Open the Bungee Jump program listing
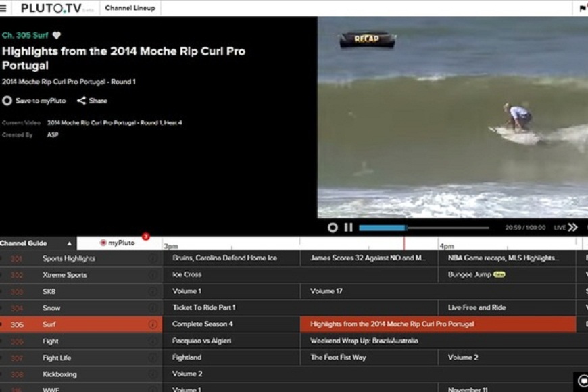 (469, 275)
